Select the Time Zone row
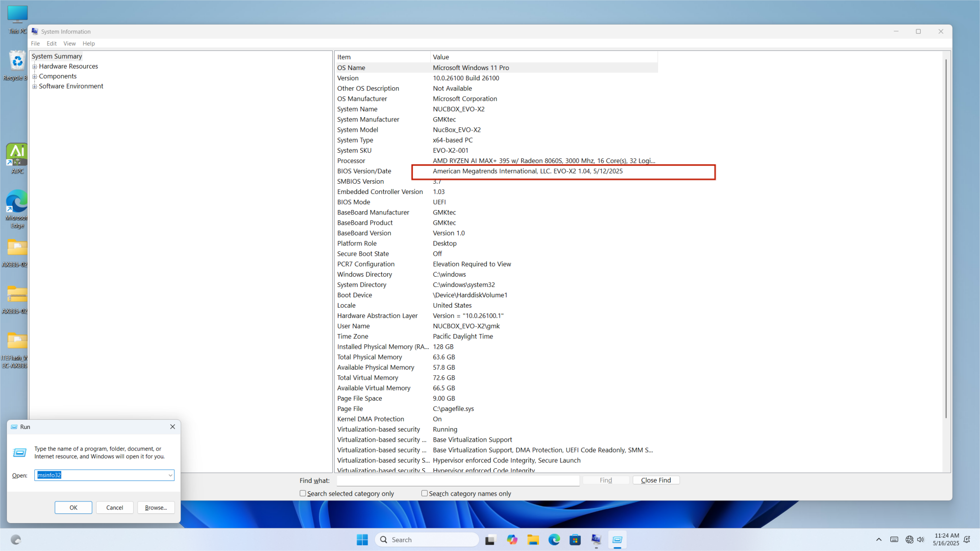 click(496, 336)
